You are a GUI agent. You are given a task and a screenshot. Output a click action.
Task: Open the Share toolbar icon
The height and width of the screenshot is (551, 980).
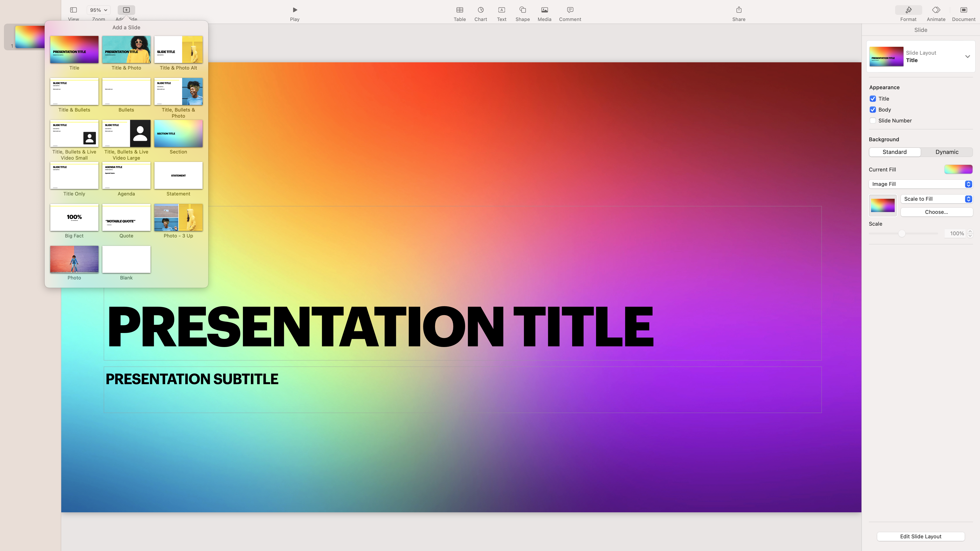click(739, 10)
